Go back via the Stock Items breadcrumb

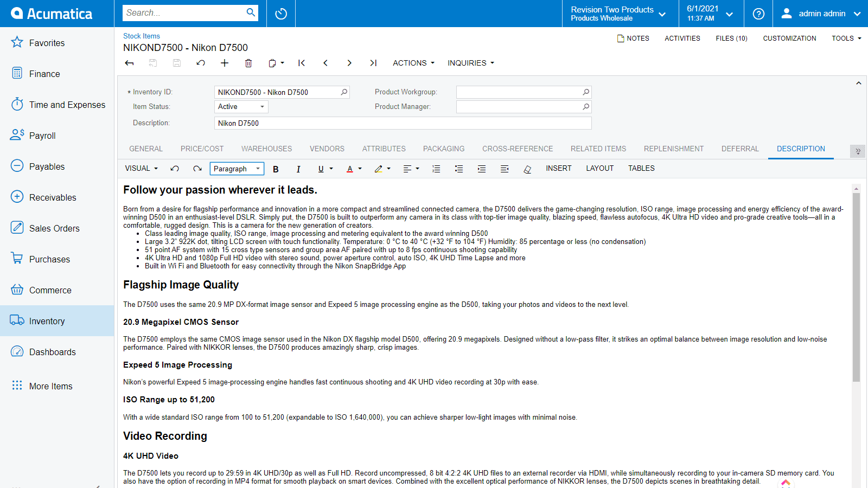pos(141,36)
